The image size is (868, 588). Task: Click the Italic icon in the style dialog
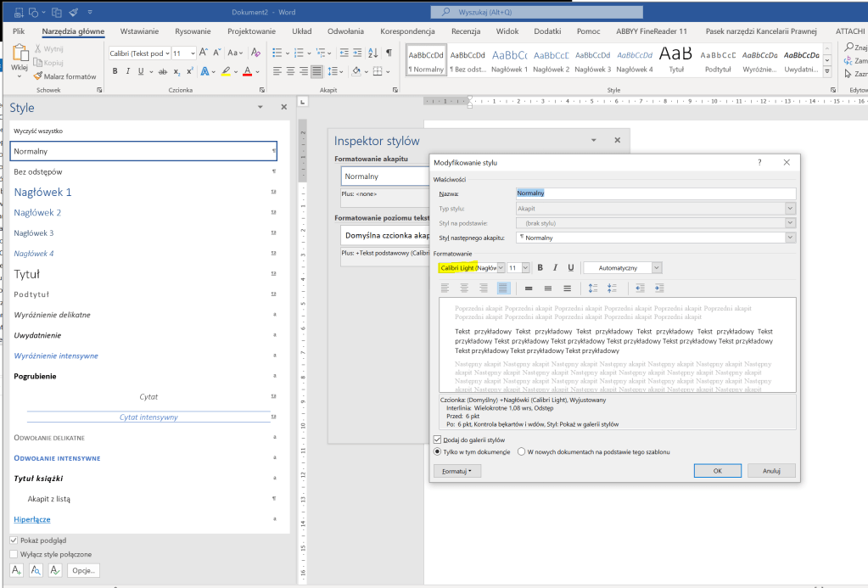556,267
